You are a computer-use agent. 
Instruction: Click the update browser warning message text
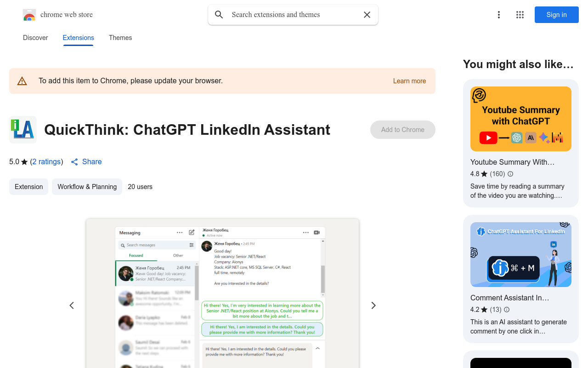pos(130,81)
